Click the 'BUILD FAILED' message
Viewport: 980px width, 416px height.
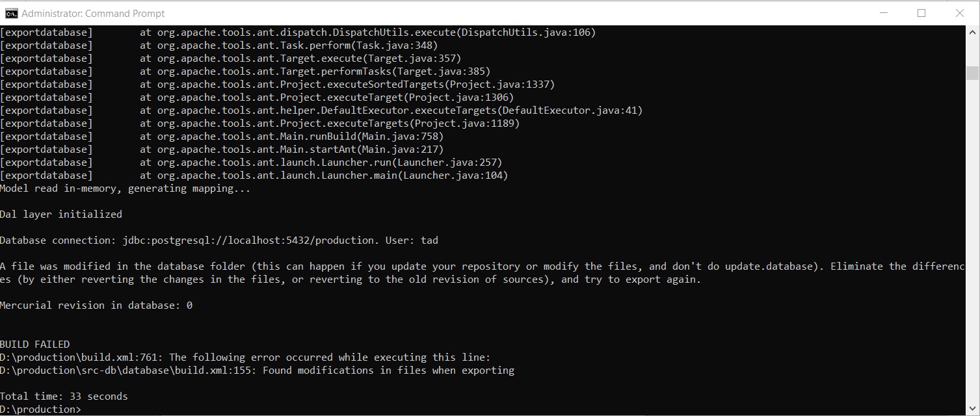(34, 344)
